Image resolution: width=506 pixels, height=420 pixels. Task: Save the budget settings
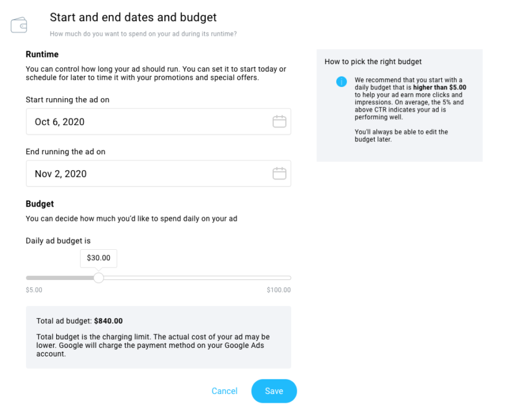pyautogui.click(x=274, y=391)
